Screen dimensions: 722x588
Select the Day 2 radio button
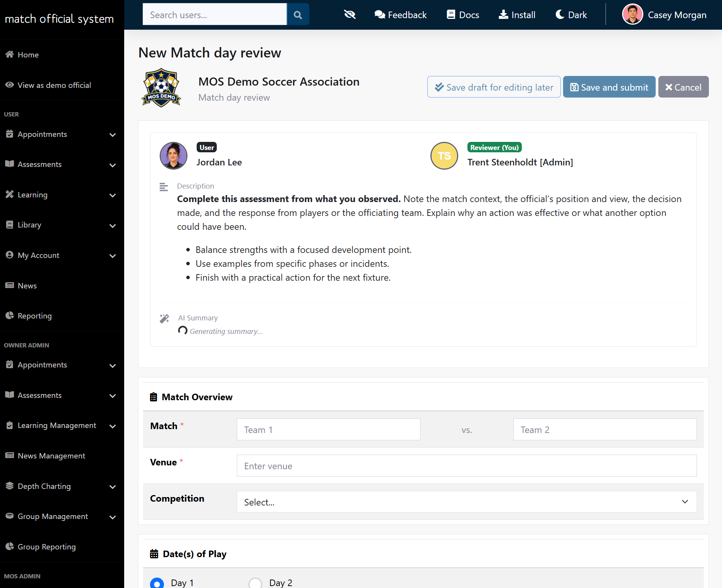click(255, 583)
